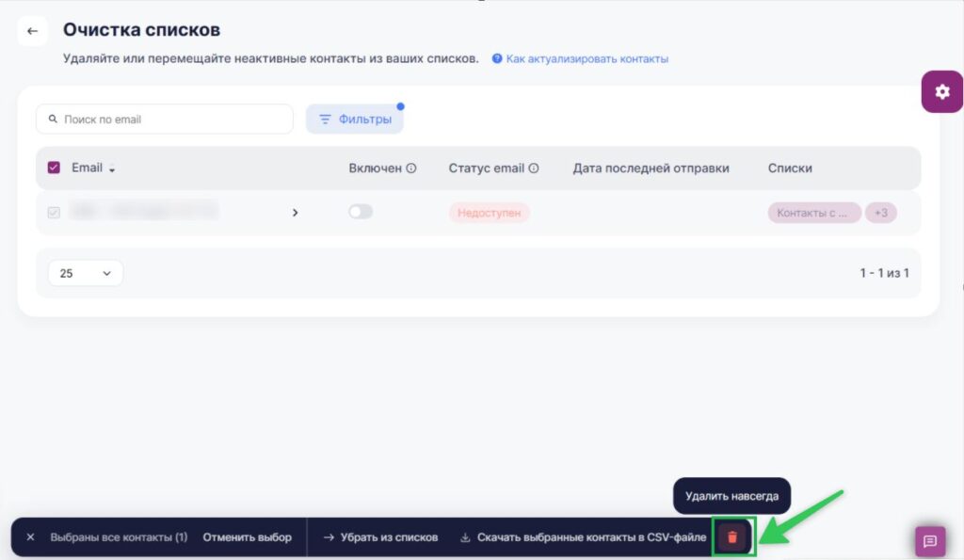Click the red trash delete-forever icon
This screenshot has height=560, width=964.
732,537
